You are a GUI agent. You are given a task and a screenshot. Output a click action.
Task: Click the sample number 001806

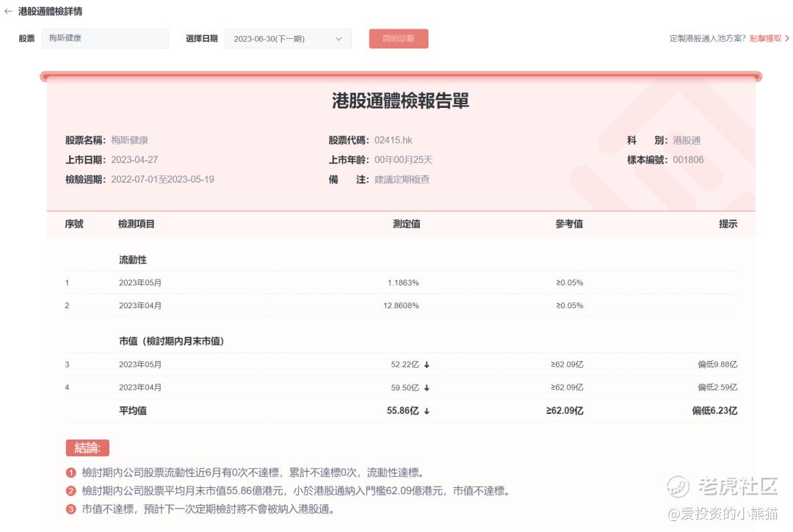coord(688,160)
